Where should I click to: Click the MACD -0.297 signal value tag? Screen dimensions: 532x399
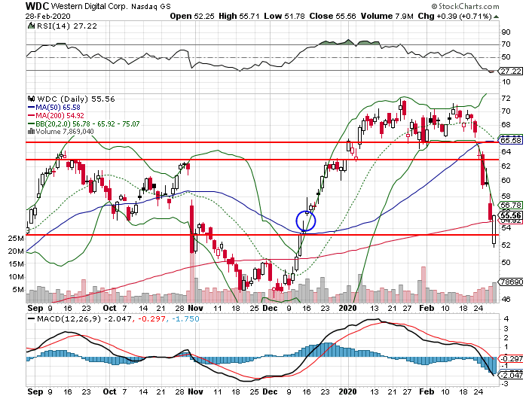tap(511, 358)
